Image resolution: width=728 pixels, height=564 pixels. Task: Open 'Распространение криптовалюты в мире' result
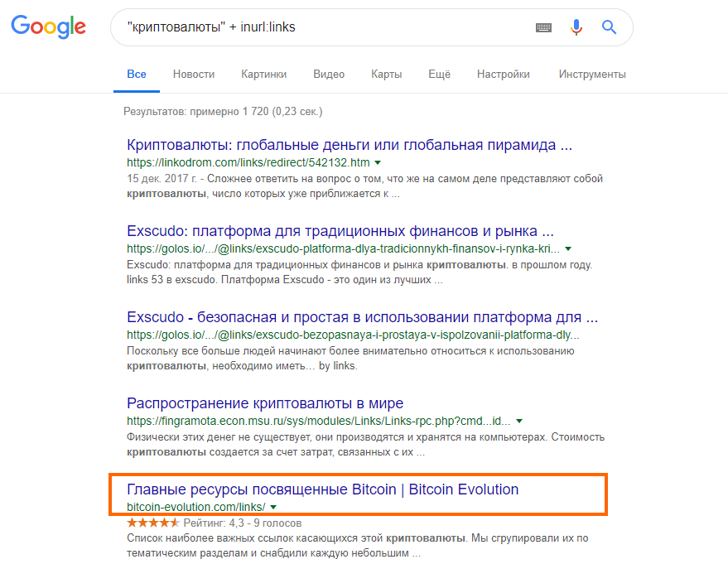265,403
